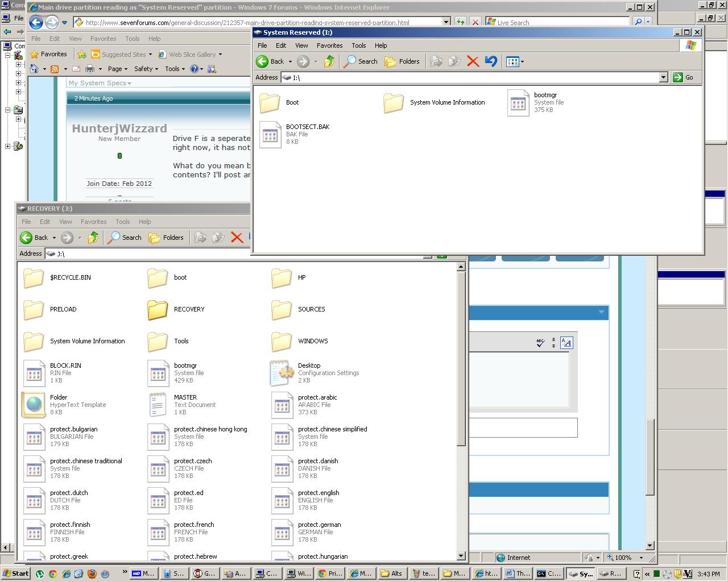Open the Web Slice Gallery dropdown

pos(190,55)
